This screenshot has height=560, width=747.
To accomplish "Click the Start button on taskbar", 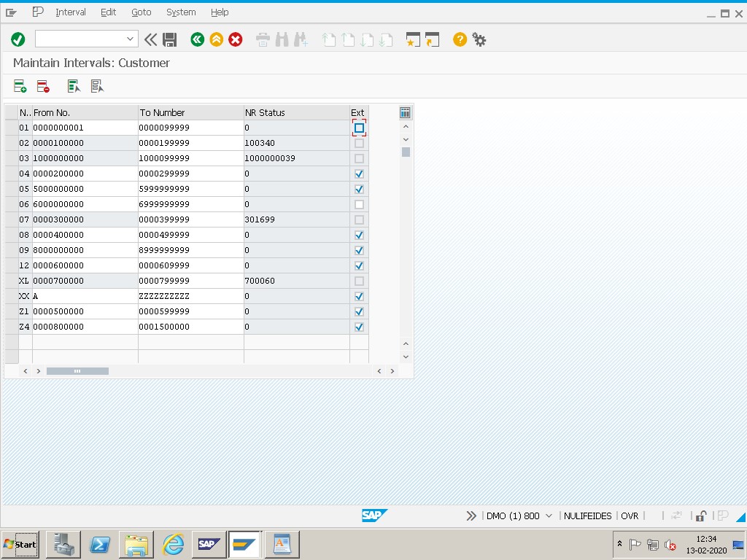I will [x=20, y=544].
